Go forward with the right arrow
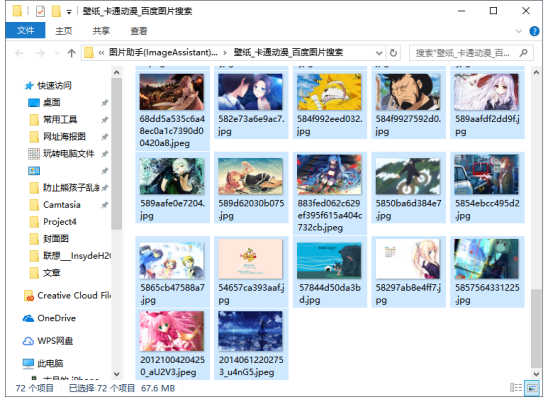The height and width of the screenshot is (402, 548). [x=40, y=53]
